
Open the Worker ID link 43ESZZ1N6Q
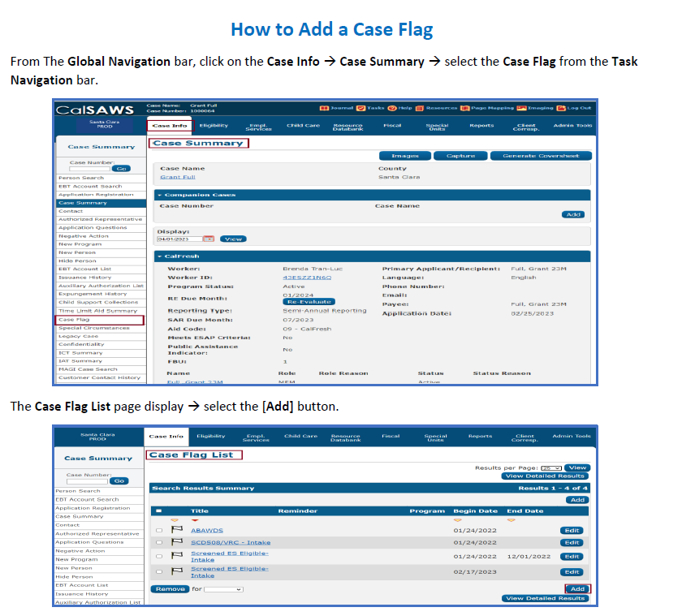pos(307,278)
